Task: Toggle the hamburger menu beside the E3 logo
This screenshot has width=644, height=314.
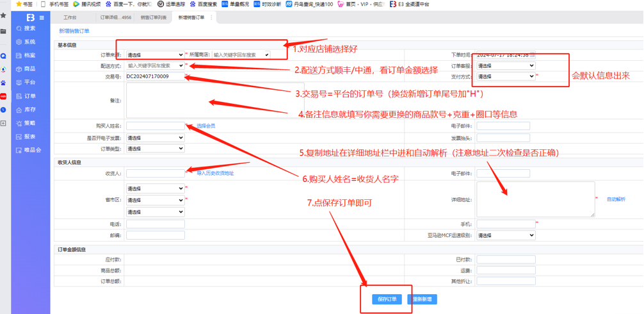Action: [x=42, y=17]
